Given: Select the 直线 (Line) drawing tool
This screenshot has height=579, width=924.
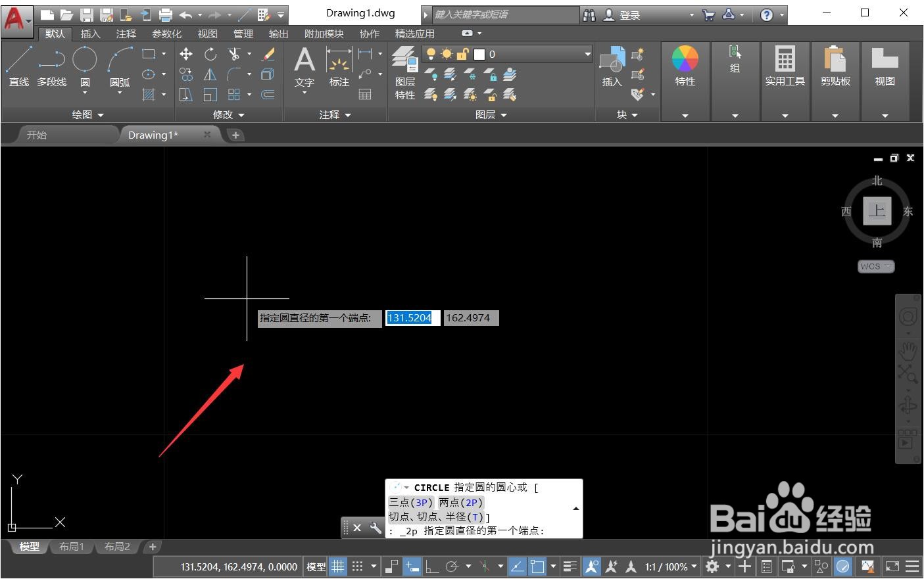Looking at the screenshot, I should (18, 66).
